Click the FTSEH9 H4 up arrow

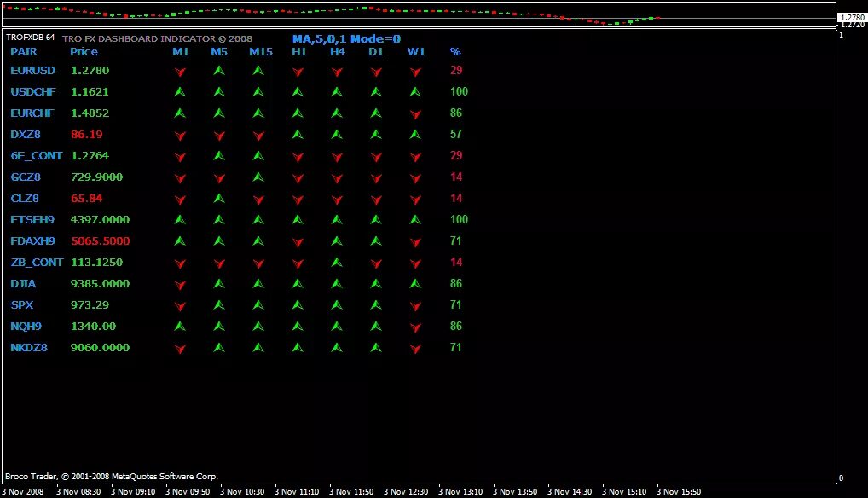[337, 220]
